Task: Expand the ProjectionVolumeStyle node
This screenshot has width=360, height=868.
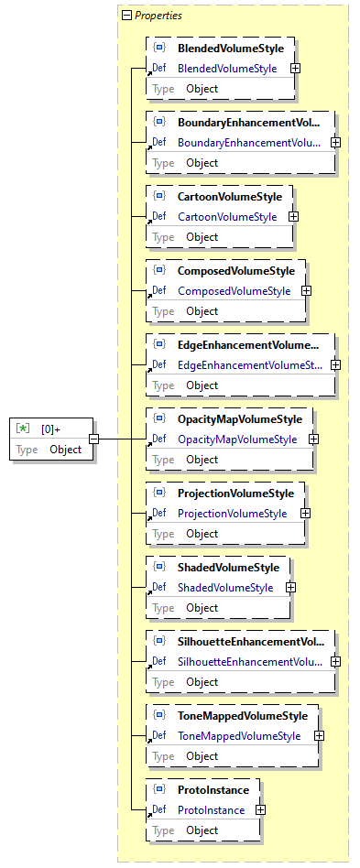Action: point(305,513)
